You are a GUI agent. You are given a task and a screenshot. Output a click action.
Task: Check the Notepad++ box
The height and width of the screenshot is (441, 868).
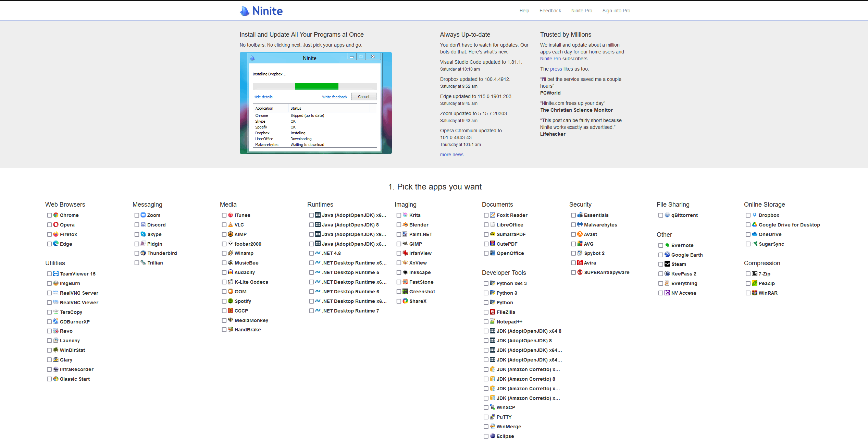(x=486, y=322)
